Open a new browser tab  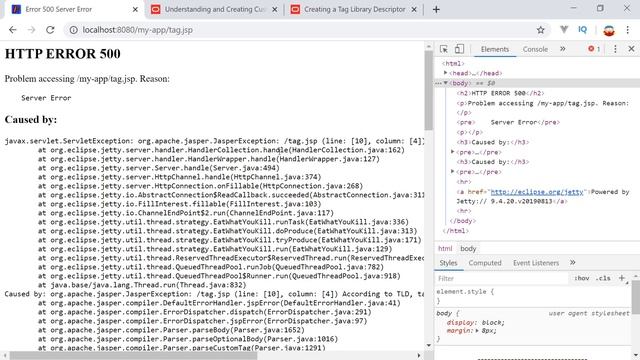tap(436, 9)
